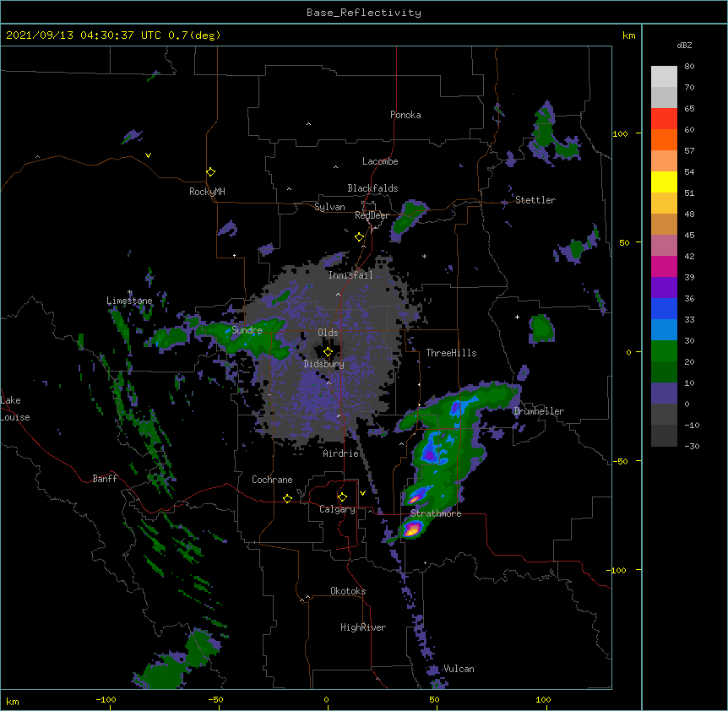Select the purple 36-39 dBZ legend swatch
Image resolution: width=728 pixels, height=711 pixels.
tap(664, 287)
